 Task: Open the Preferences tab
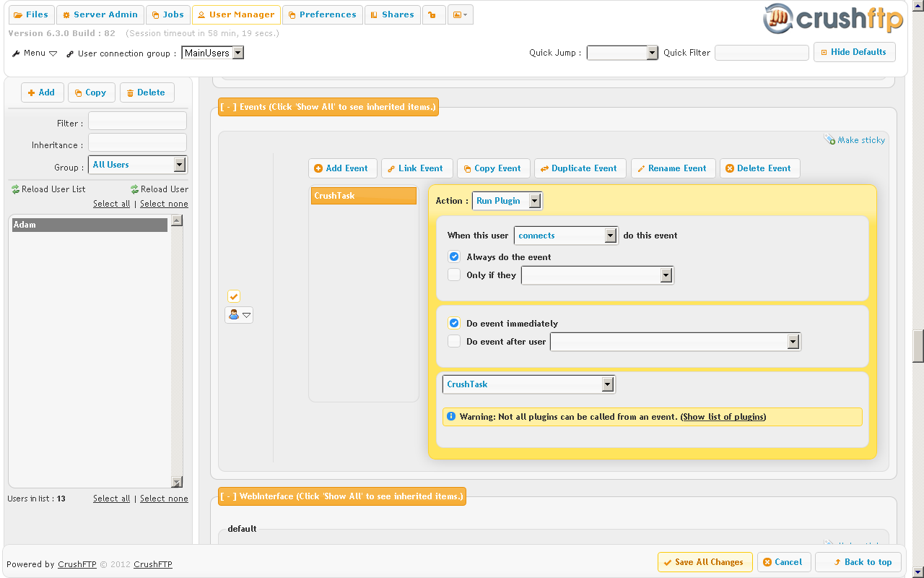pyautogui.click(x=322, y=14)
